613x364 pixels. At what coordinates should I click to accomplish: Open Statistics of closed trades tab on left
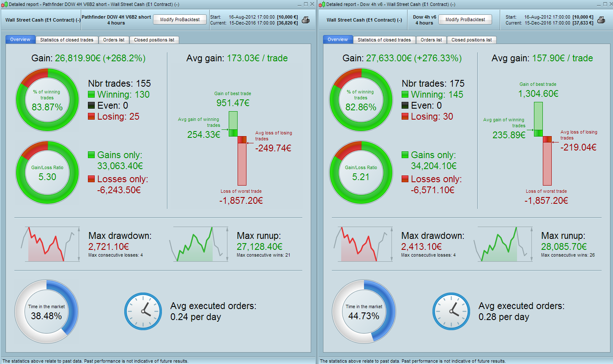[67, 40]
